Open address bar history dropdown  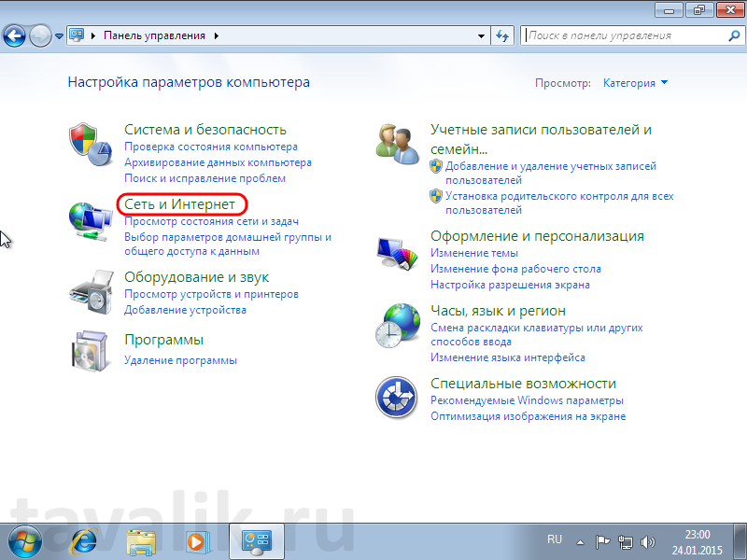pos(481,35)
